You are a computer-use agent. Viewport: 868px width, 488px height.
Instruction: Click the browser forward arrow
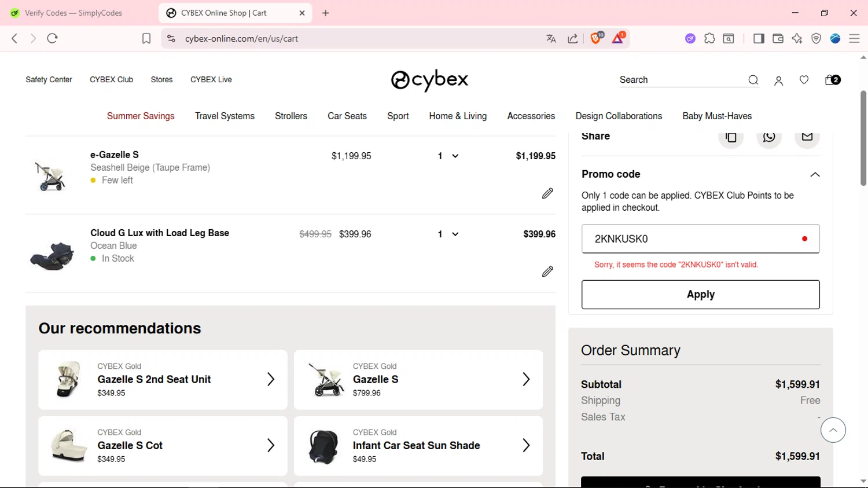pos(33,38)
